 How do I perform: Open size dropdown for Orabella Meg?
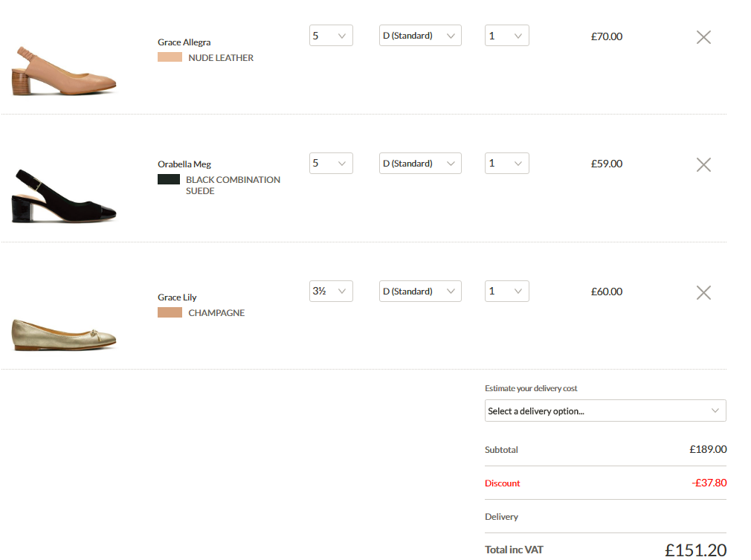click(331, 164)
